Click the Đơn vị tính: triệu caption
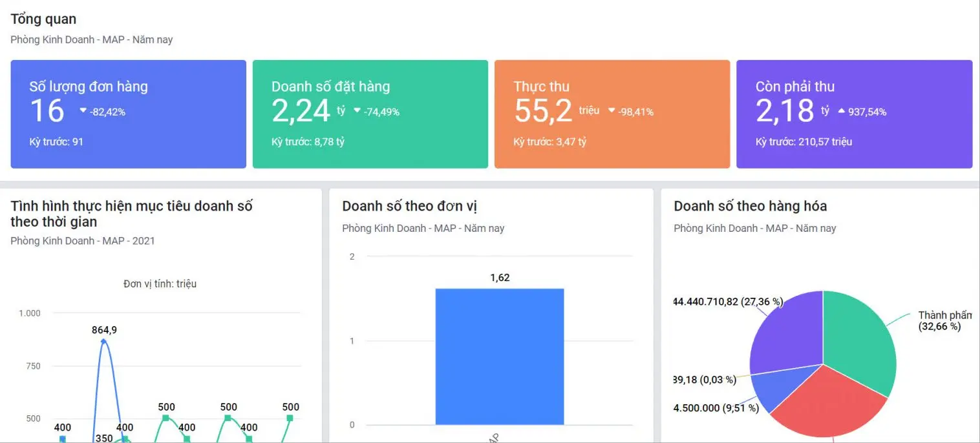 [x=160, y=284]
